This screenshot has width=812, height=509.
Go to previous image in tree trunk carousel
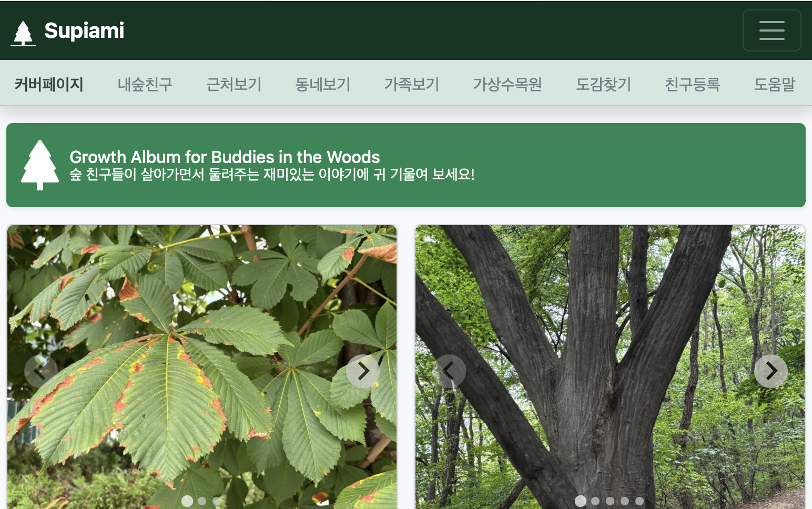[x=449, y=371]
